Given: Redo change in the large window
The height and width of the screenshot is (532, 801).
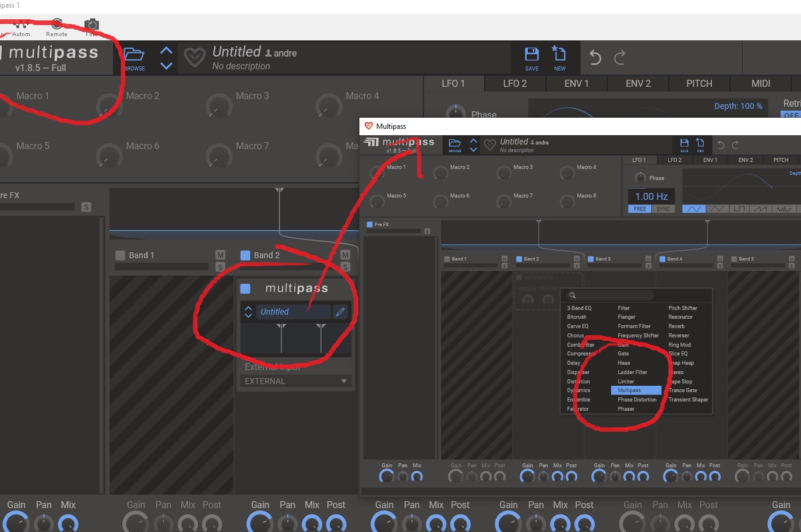Looking at the screenshot, I should click(619, 57).
